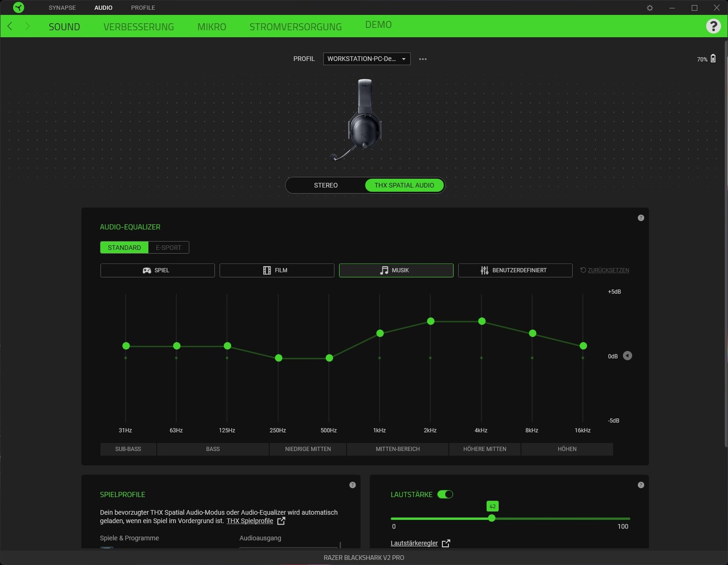Click the ZURÜCKSETZEN reset link
Image resolution: width=728 pixels, height=565 pixels.
pos(605,270)
